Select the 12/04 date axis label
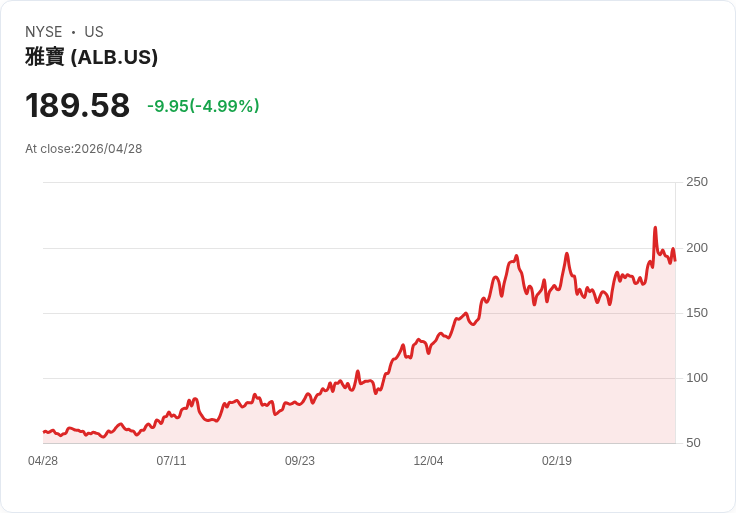736x513 pixels. pos(428,461)
